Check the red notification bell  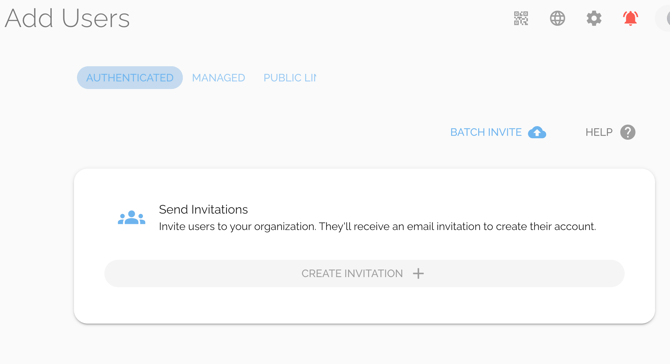[630, 18]
